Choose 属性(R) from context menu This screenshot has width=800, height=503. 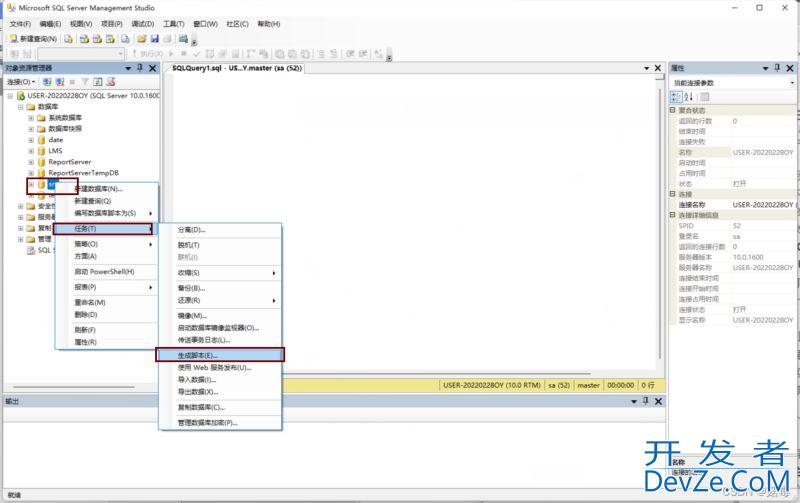pos(106,342)
